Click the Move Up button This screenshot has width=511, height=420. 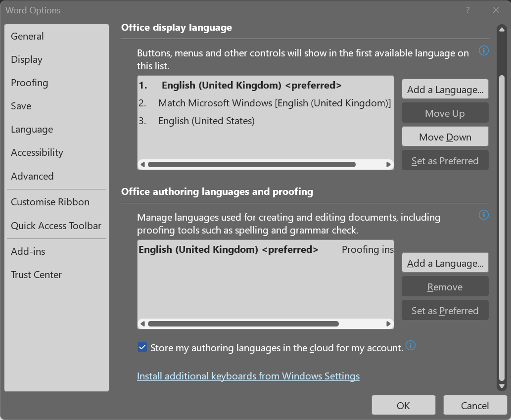point(445,113)
